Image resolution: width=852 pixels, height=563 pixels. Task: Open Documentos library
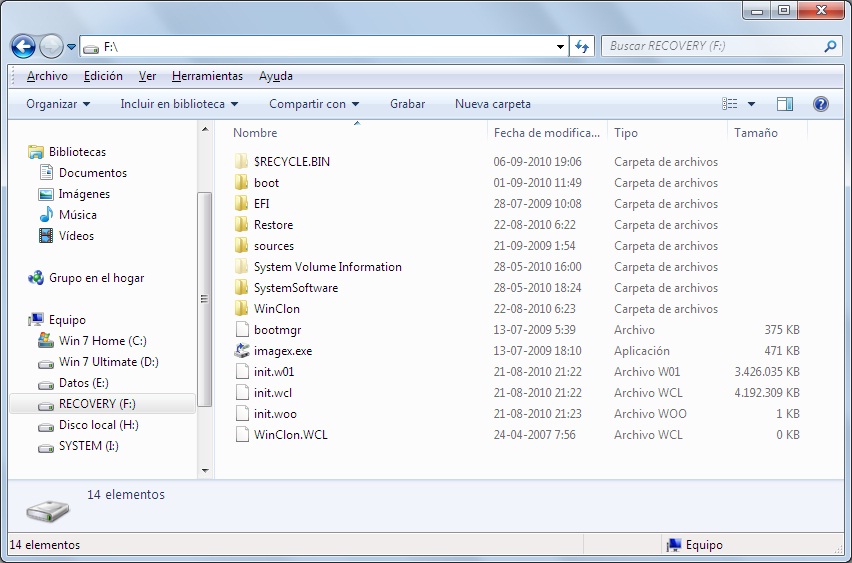(x=83, y=173)
